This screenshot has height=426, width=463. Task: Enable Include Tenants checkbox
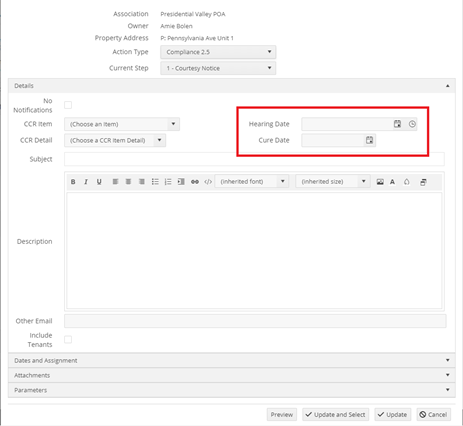pyautogui.click(x=68, y=340)
